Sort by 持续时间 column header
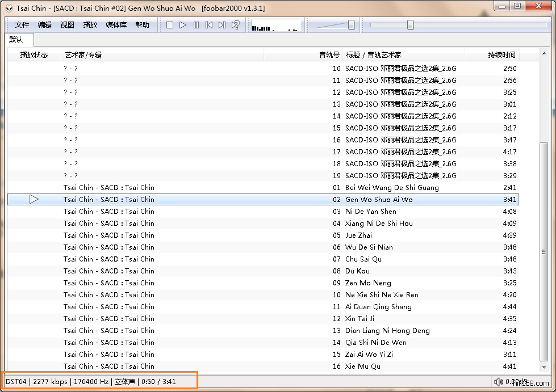The image size is (556, 392). 501,55
